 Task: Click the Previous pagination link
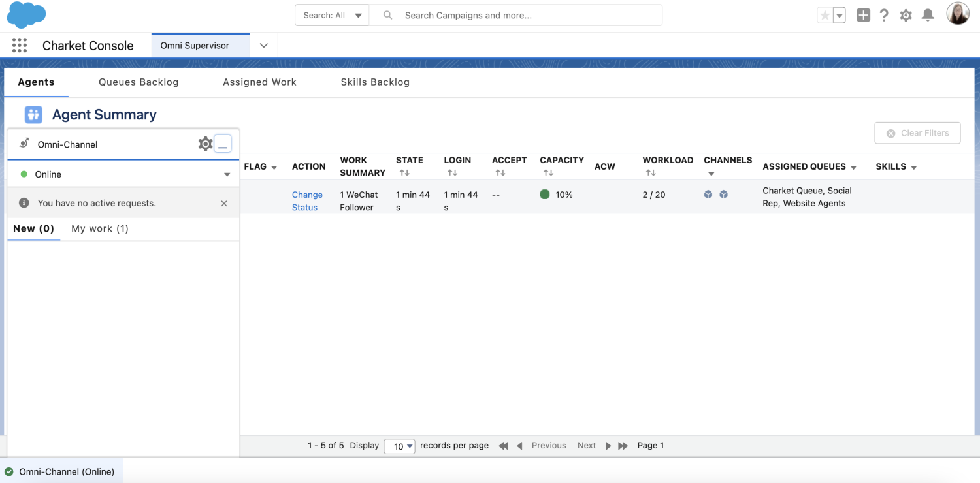[x=549, y=446]
